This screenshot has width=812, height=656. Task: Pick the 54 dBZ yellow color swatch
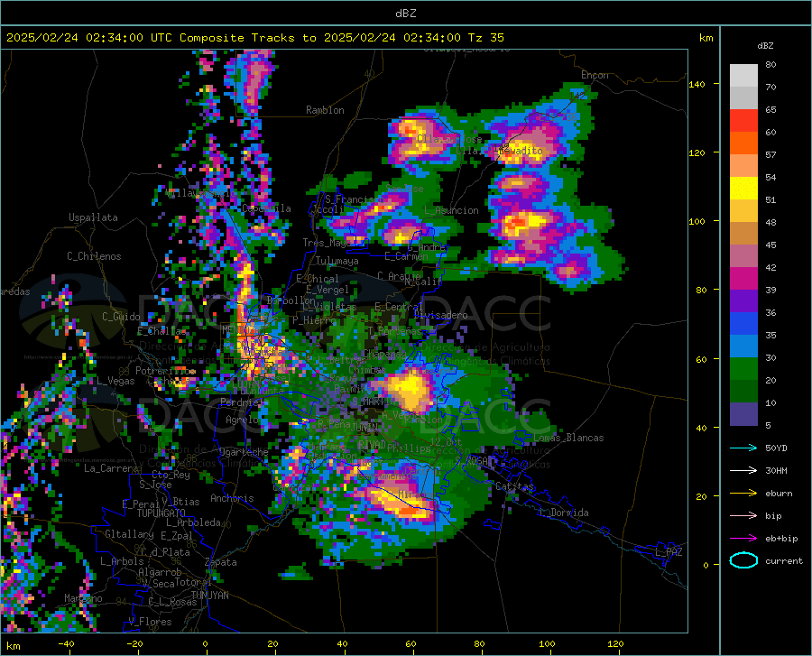tap(743, 189)
